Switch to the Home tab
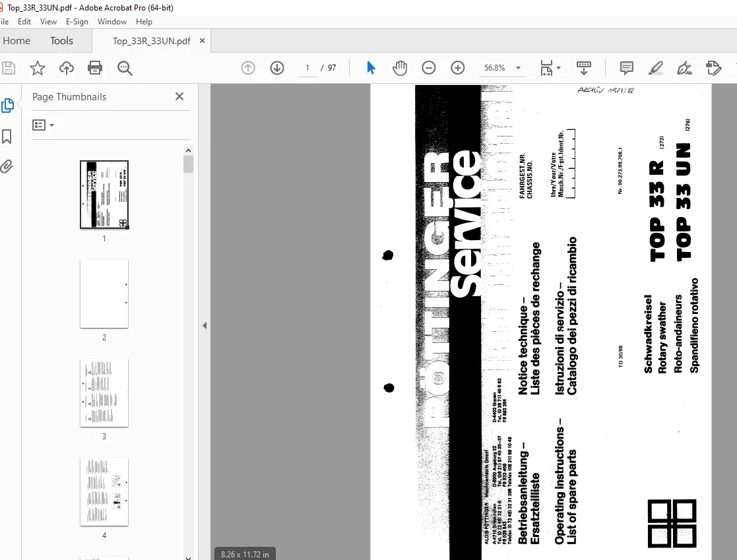 (16, 41)
